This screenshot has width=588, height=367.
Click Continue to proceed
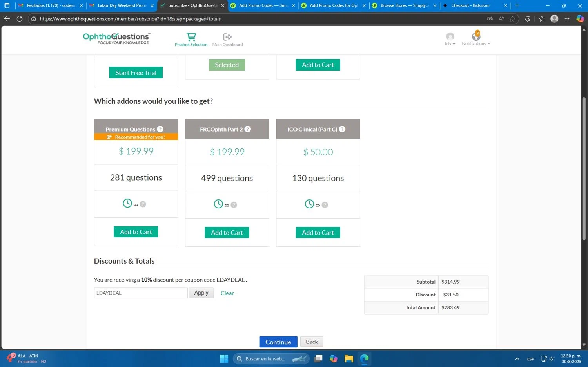278,342
